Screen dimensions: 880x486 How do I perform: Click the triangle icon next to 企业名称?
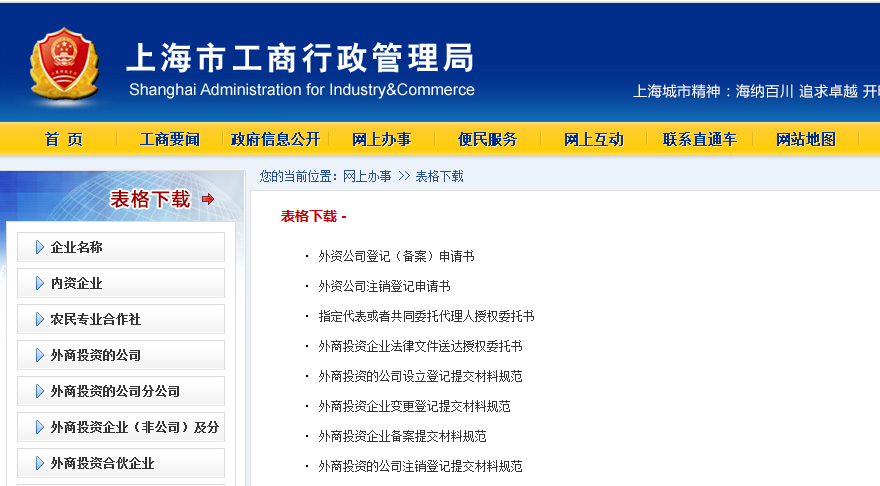(x=39, y=247)
